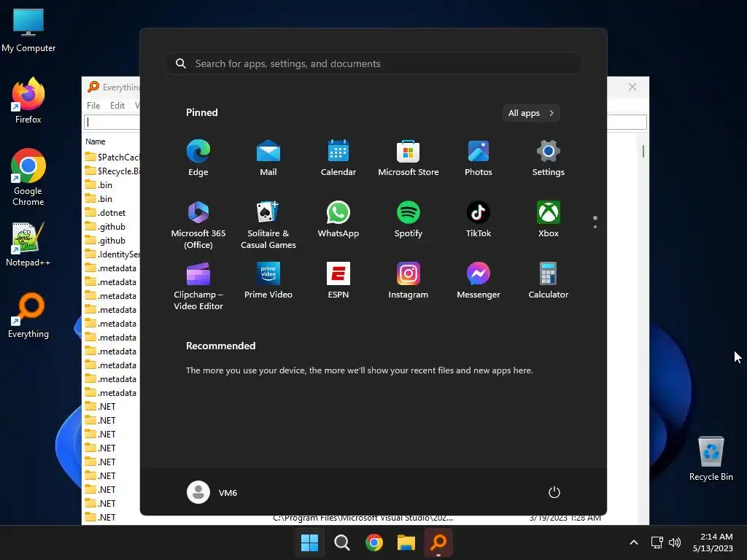This screenshot has width=747, height=560.
Task: Launch Spotify
Action: [x=409, y=219]
